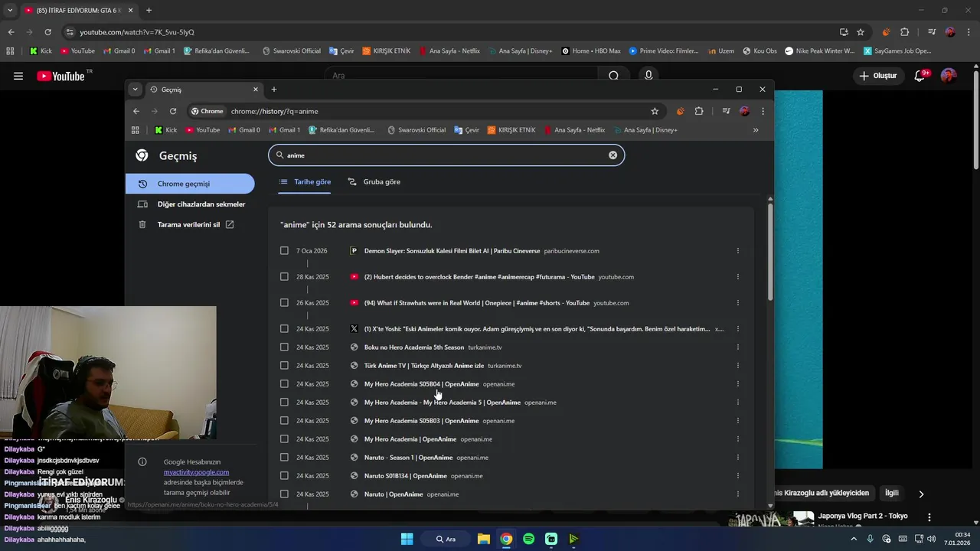980x551 pixels.
Task: Show more bookmarks chevron in front window
Action: [756, 130]
